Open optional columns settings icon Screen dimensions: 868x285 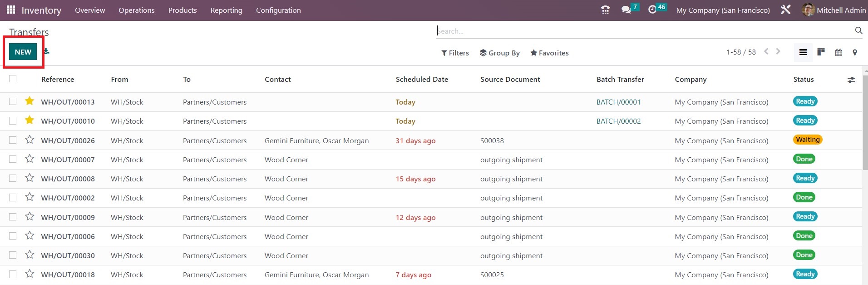pyautogui.click(x=851, y=80)
